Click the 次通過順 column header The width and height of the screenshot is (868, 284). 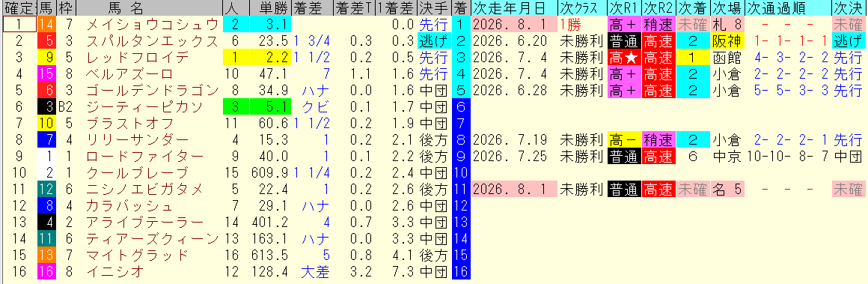[x=788, y=7]
